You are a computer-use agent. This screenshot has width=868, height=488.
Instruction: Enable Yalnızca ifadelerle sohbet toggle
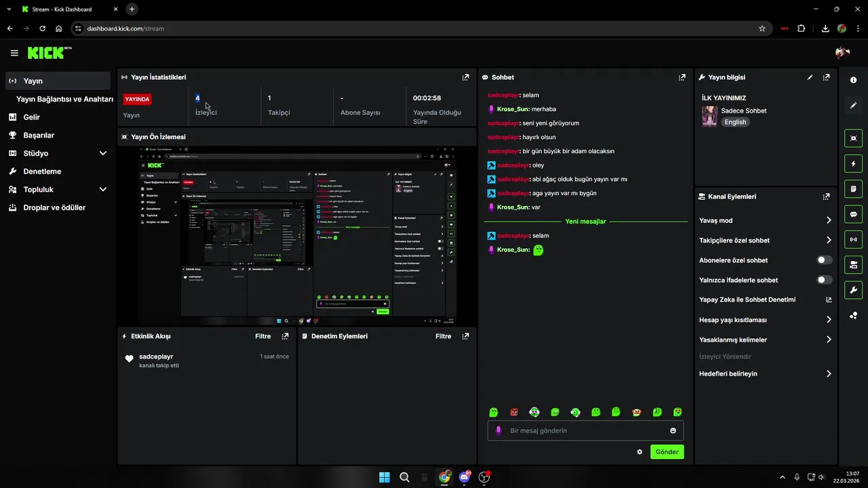click(825, 280)
